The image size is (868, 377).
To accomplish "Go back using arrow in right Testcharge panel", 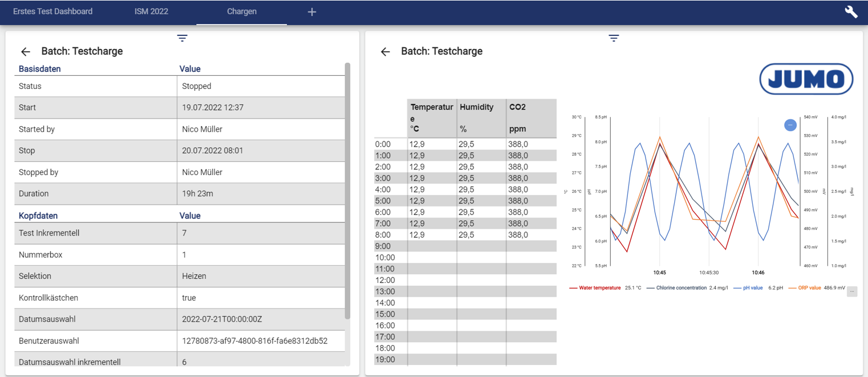I will click(x=385, y=52).
